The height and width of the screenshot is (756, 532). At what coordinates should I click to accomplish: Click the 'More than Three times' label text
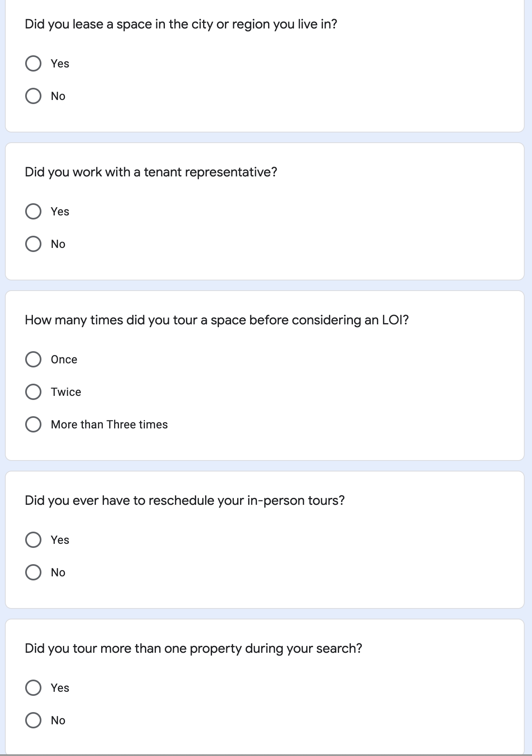[109, 425]
